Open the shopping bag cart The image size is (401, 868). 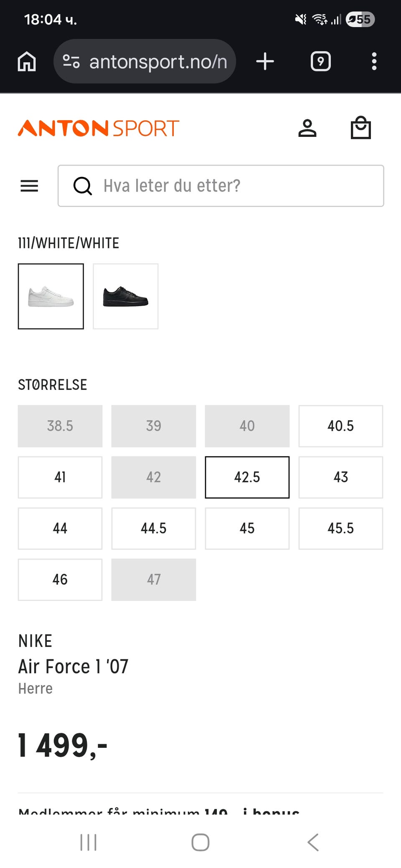tap(360, 128)
